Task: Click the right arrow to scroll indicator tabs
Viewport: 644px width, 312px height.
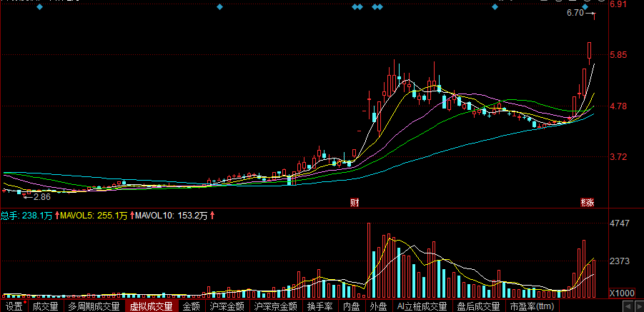Action: click(x=638, y=306)
